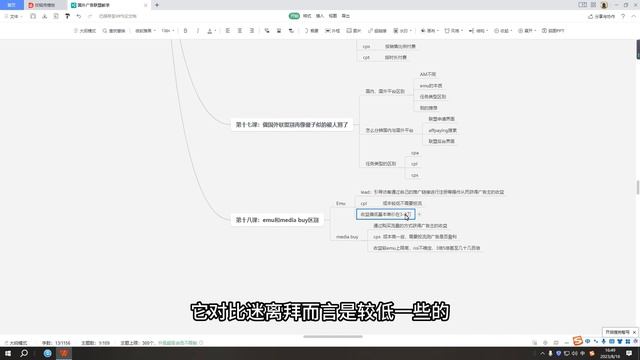Switch to the 视图 view tab
The height and width of the screenshot is (360, 640).
coord(333,16)
